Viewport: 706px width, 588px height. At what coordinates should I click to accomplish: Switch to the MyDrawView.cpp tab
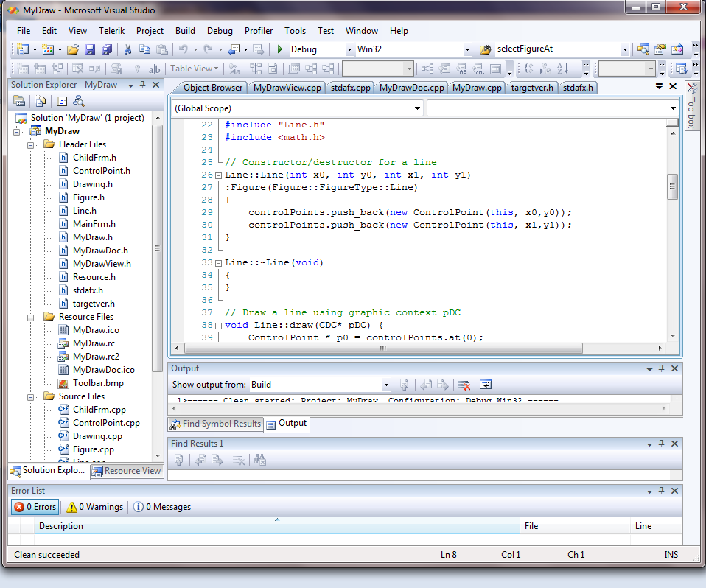coord(287,88)
